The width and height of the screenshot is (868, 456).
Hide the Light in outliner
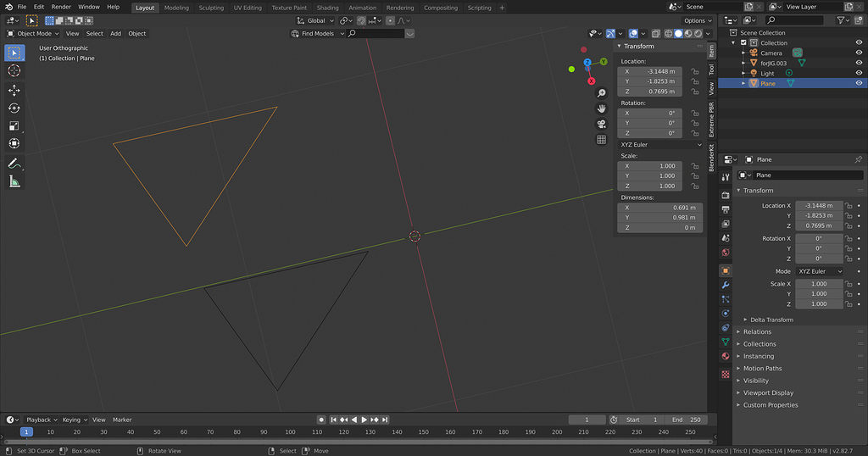[859, 73]
